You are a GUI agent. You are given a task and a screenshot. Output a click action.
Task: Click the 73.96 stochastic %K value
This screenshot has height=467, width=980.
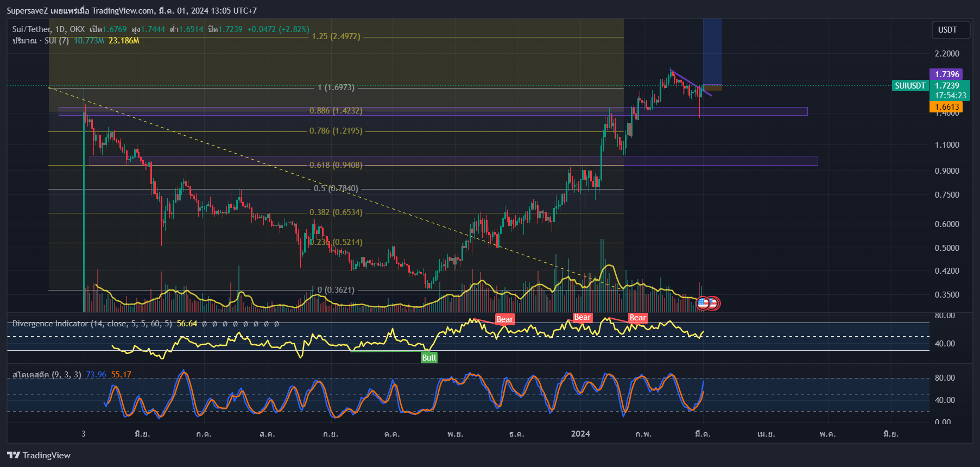[x=96, y=375]
